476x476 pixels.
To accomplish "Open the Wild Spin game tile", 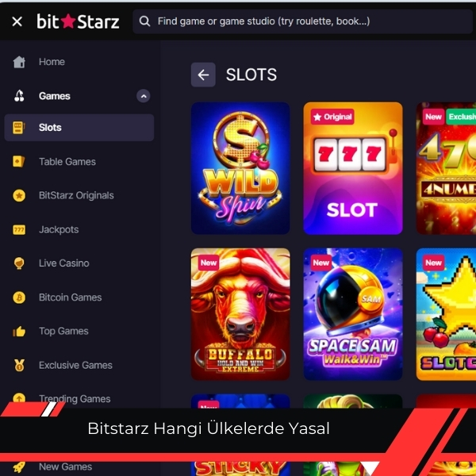I will (240, 168).
